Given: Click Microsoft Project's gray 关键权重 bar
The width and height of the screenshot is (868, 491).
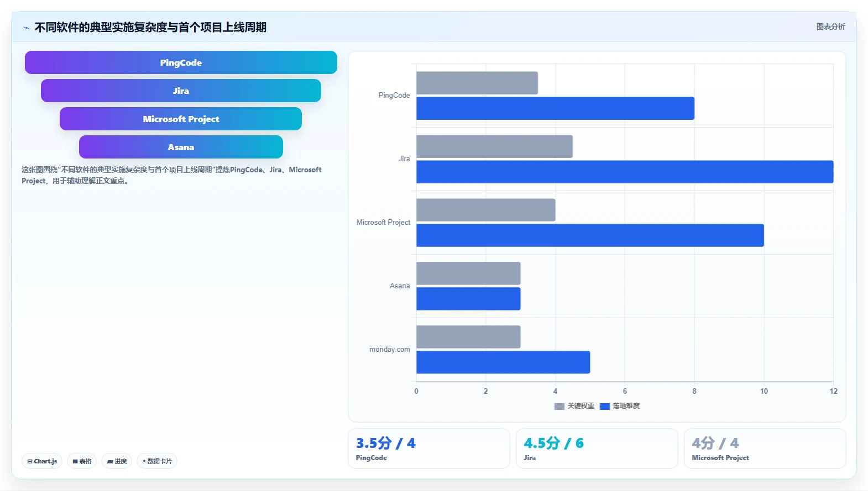Looking at the screenshot, I should click(486, 210).
